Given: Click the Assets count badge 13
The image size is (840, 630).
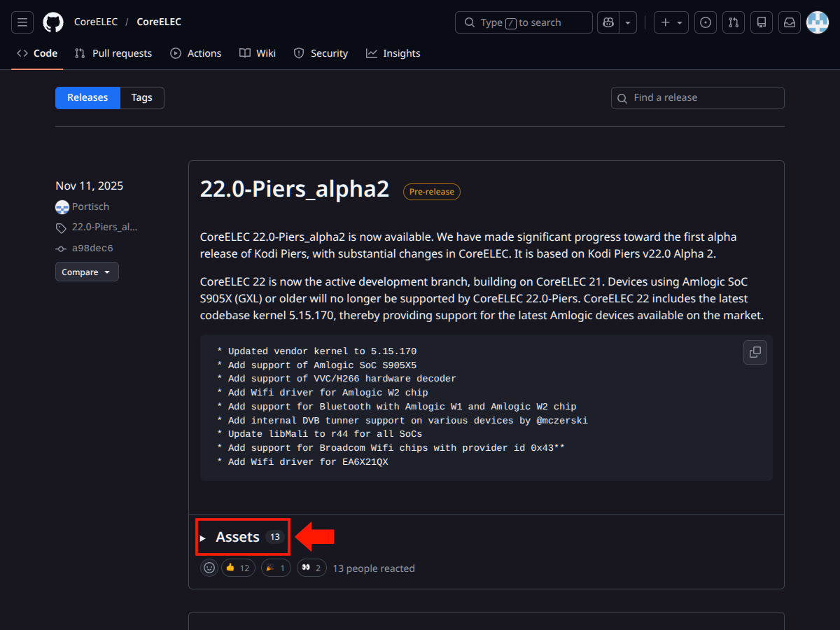Looking at the screenshot, I should click(x=275, y=537).
